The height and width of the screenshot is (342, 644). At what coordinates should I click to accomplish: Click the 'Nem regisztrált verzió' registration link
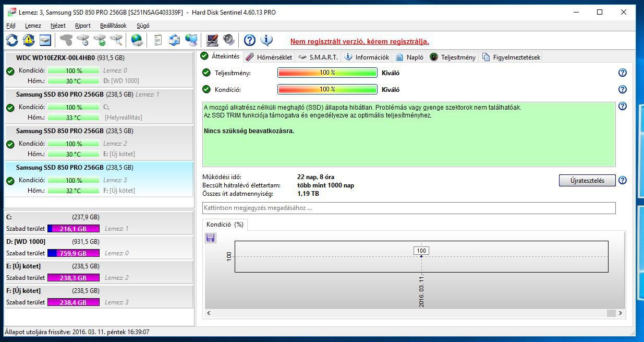pos(360,41)
